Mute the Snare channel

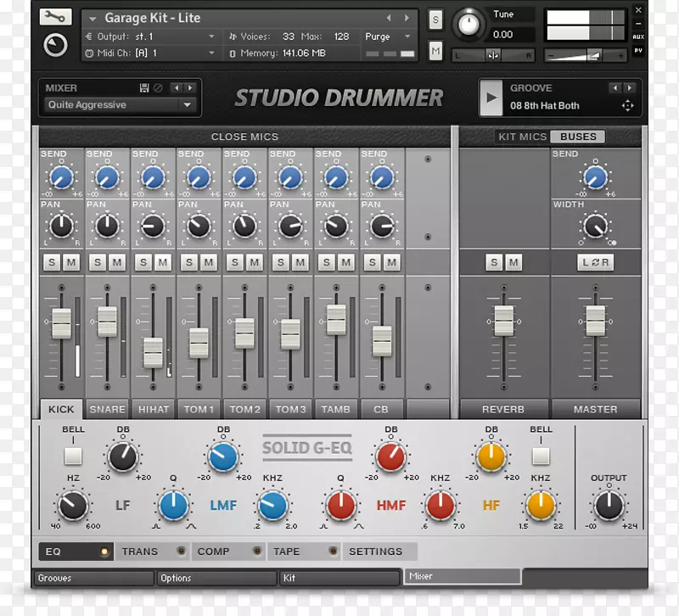coord(117,263)
